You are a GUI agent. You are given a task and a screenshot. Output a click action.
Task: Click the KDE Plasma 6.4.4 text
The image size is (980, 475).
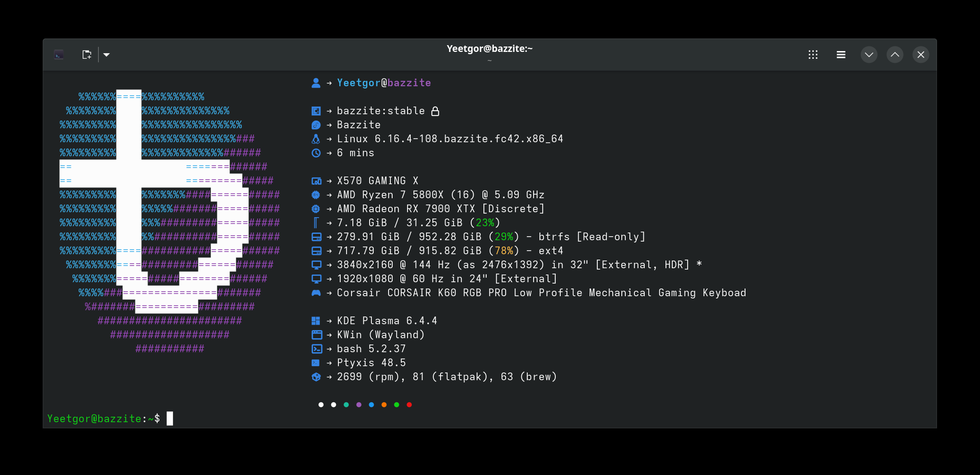(387, 321)
